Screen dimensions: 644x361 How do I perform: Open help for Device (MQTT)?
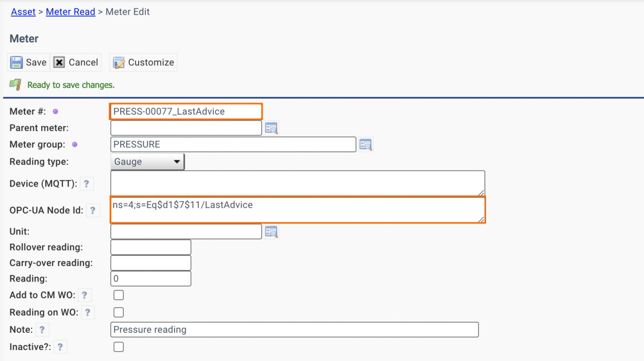point(87,184)
